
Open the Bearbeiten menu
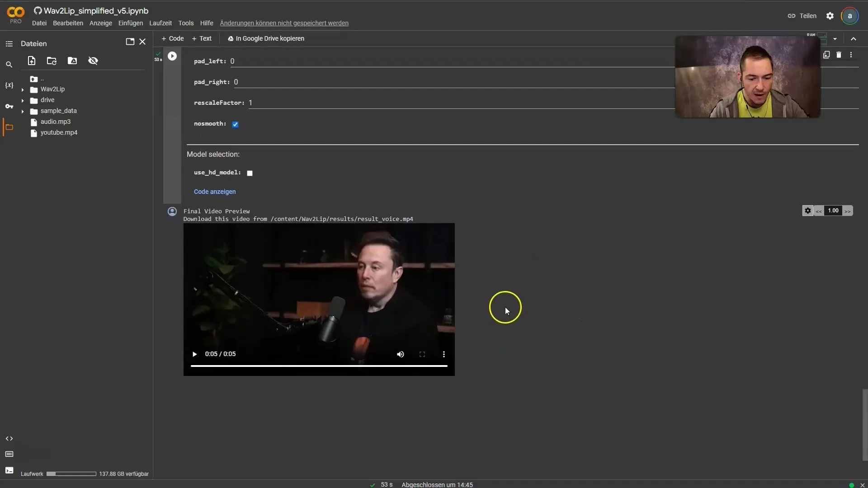(68, 23)
